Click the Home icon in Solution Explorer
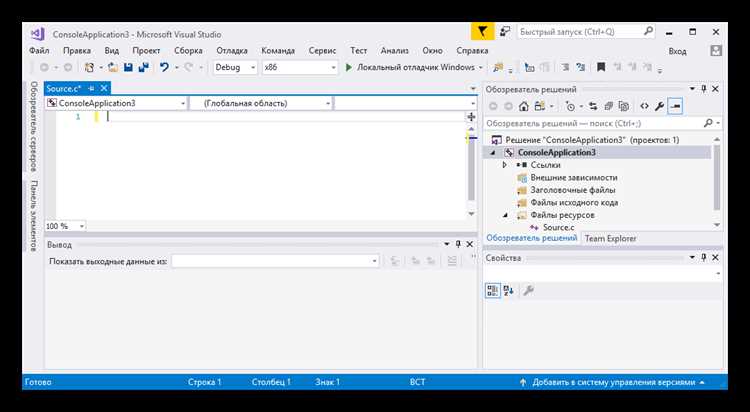The width and height of the screenshot is (750, 412). 524,106
